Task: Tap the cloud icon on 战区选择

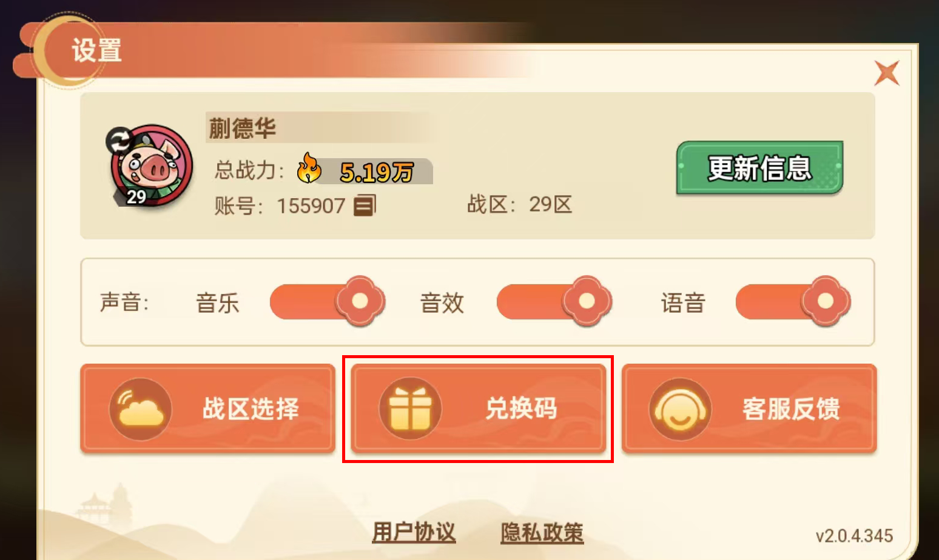Action: (141, 409)
